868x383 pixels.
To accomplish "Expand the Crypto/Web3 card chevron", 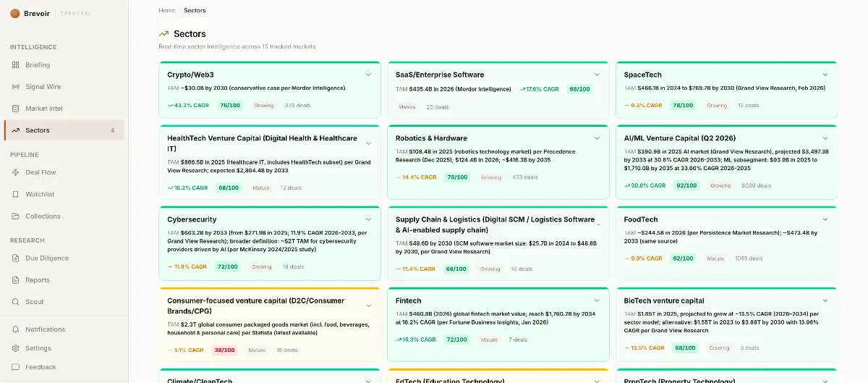I will click(x=368, y=75).
